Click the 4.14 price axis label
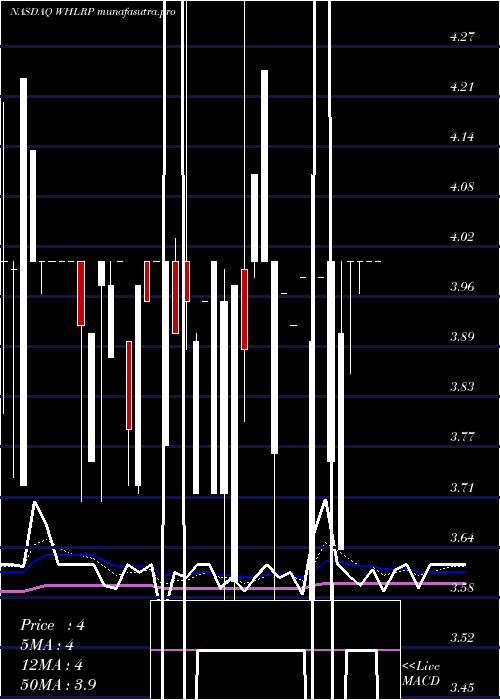Image resolution: width=500 pixels, height=700 pixels. [x=462, y=137]
